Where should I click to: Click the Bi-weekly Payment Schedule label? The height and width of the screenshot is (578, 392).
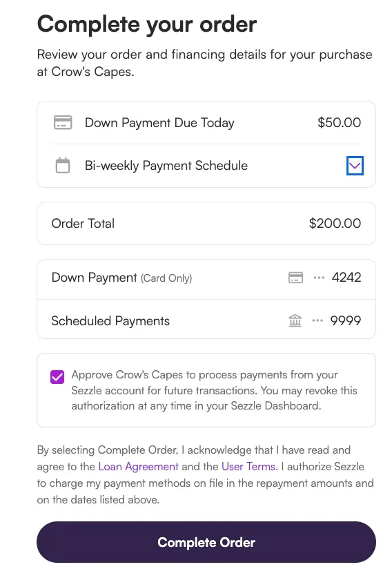point(166,166)
